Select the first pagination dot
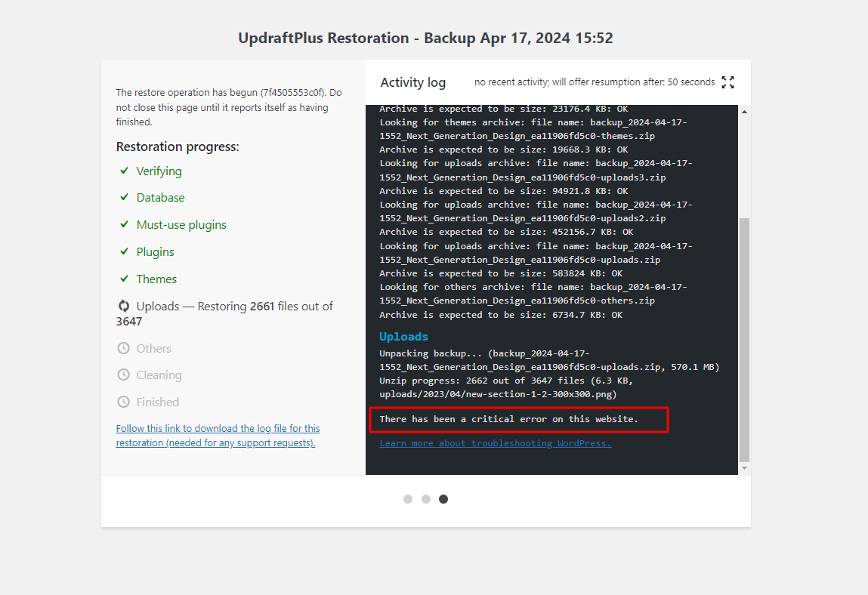This screenshot has height=595, width=868. 408,499
